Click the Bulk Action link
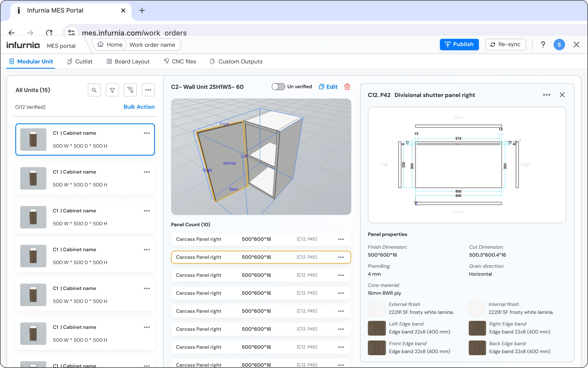588x368 pixels. tap(139, 107)
